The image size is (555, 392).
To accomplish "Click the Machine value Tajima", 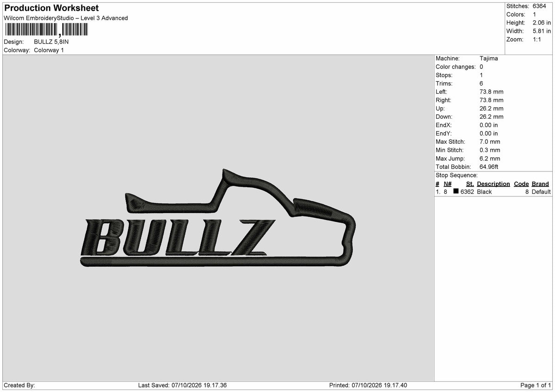I will pos(489,59).
